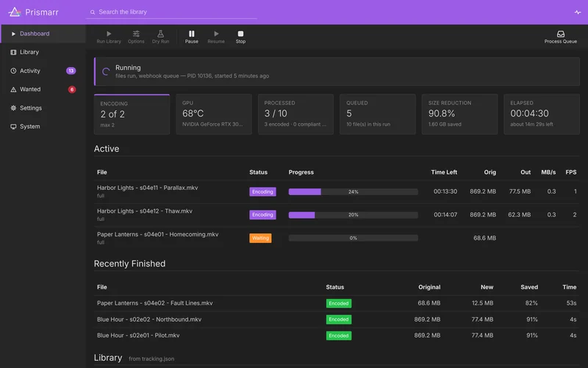Screen dimensions: 588x368
Task: Select the Encoding 2 of 2 card
Action: [x=132, y=114]
